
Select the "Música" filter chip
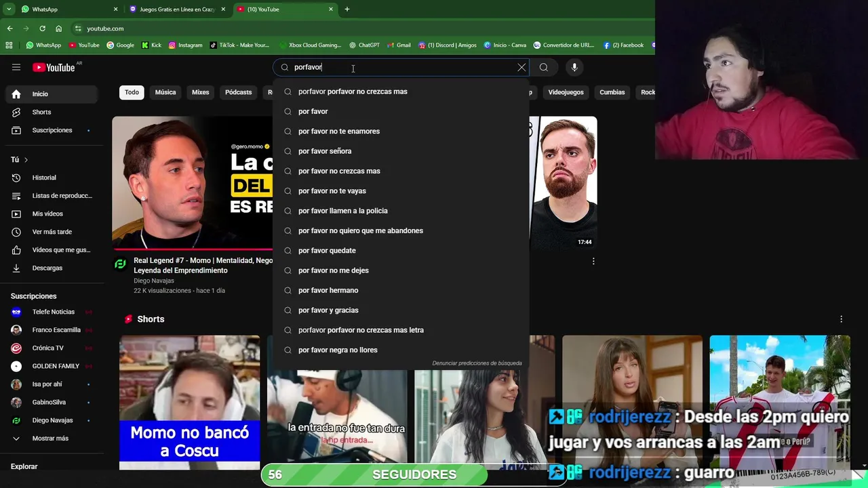click(x=165, y=92)
